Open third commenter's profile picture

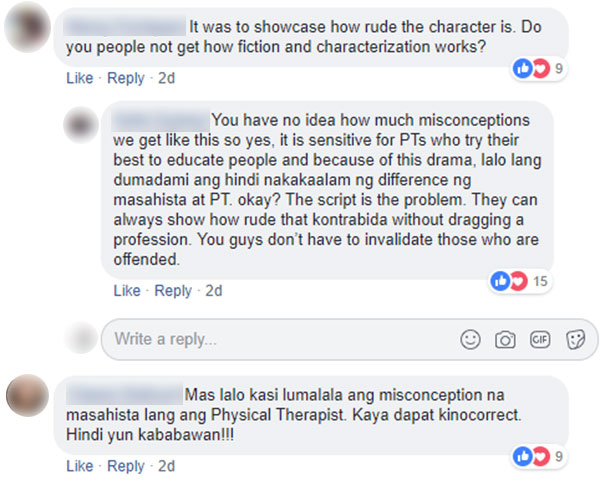coord(28,396)
